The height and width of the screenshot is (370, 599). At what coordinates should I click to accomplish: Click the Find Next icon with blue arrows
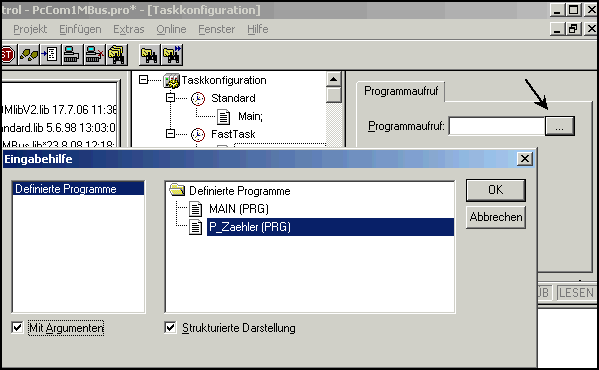click(x=172, y=55)
